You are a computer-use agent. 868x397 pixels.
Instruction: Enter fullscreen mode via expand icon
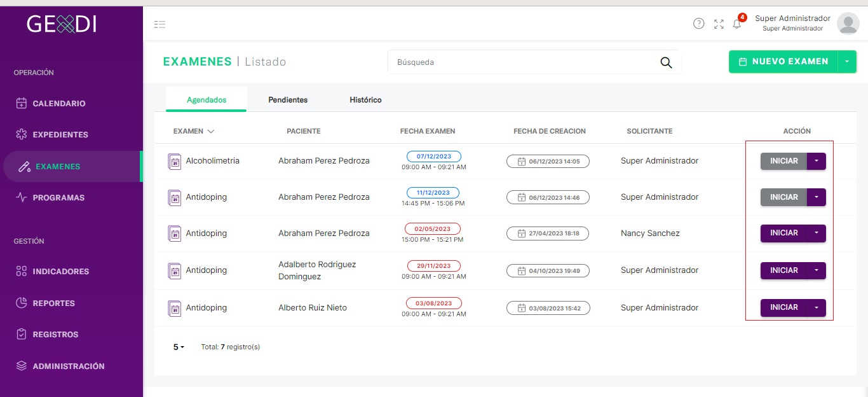pos(719,24)
